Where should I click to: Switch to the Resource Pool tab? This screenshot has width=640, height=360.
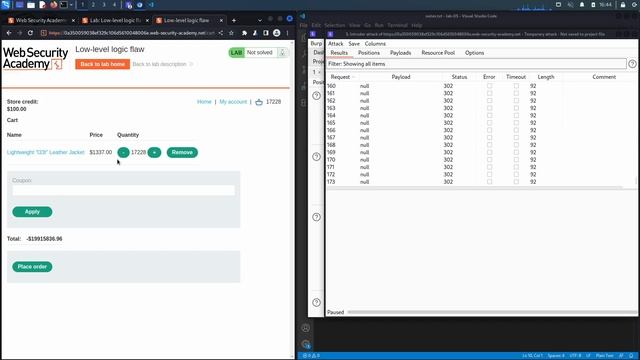[438, 53]
